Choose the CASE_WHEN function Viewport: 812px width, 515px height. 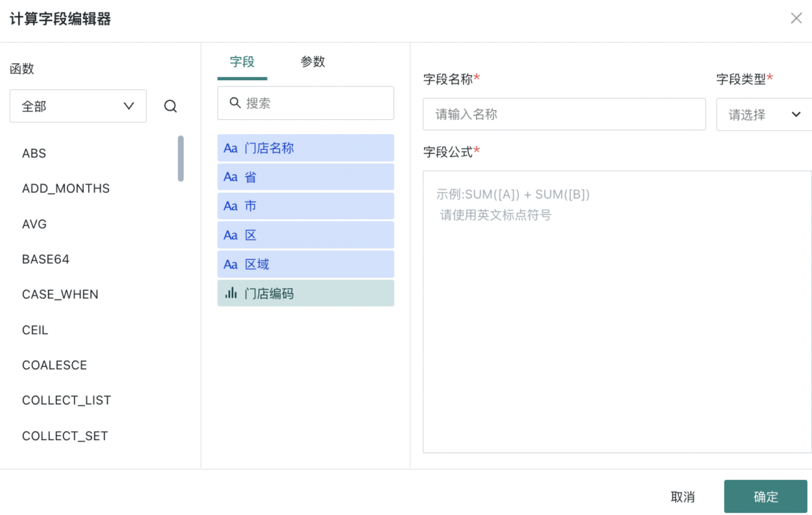(x=60, y=294)
